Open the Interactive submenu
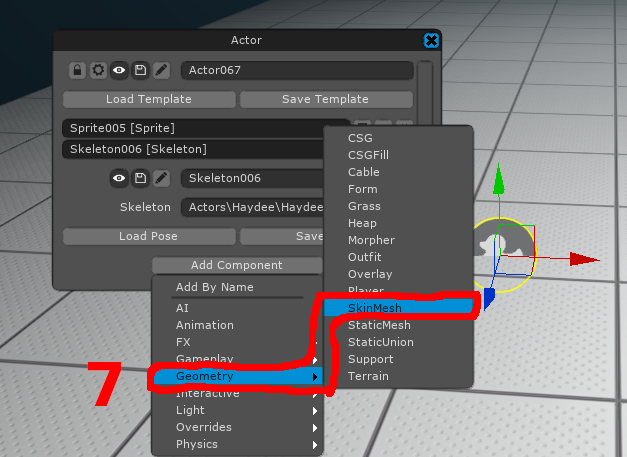This screenshot has width=627, height=457. point(237,393)
